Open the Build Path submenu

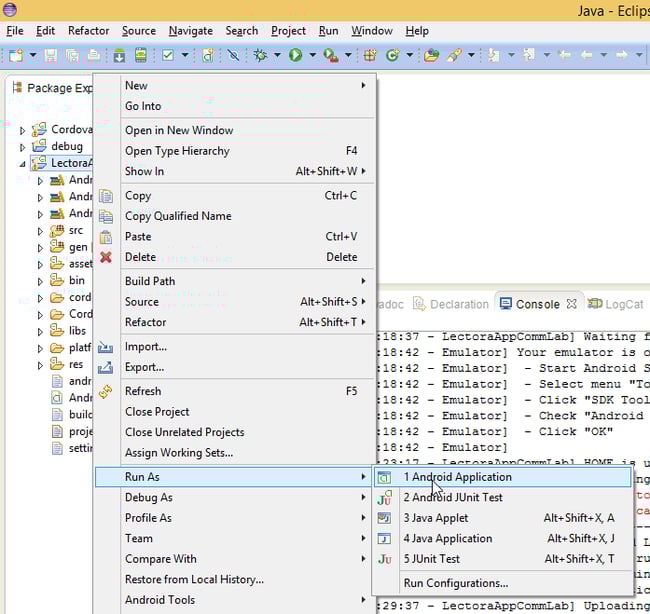(x=248, y=281)
